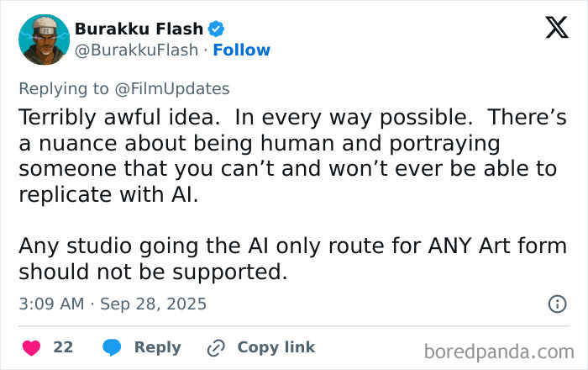Click the Reply text label

(x=157, y=347)
